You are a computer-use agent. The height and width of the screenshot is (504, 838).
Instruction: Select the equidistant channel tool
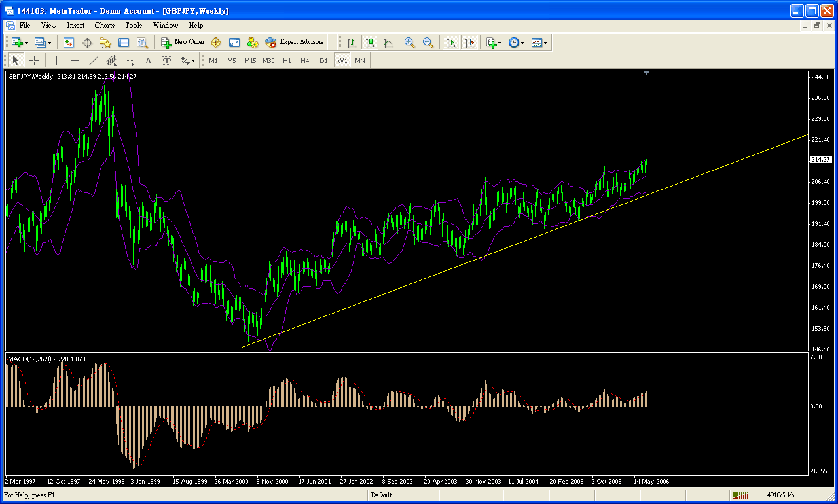coord(112,60)
